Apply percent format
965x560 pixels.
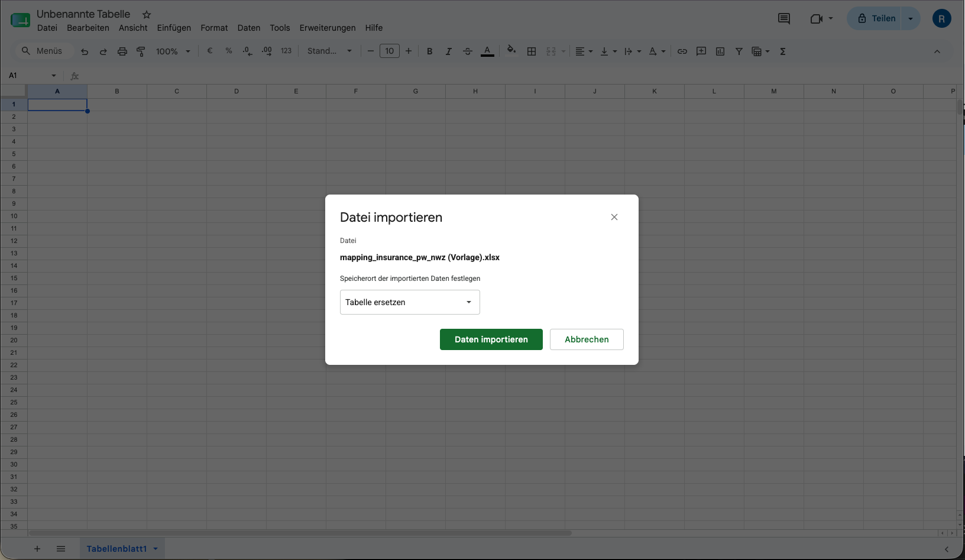(229, 51)
